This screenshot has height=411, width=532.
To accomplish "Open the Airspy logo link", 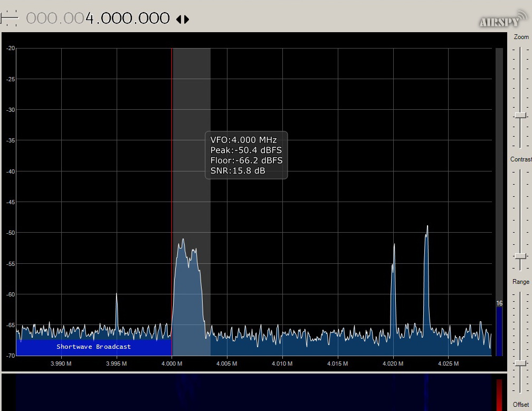I will (x=503, y=18).
